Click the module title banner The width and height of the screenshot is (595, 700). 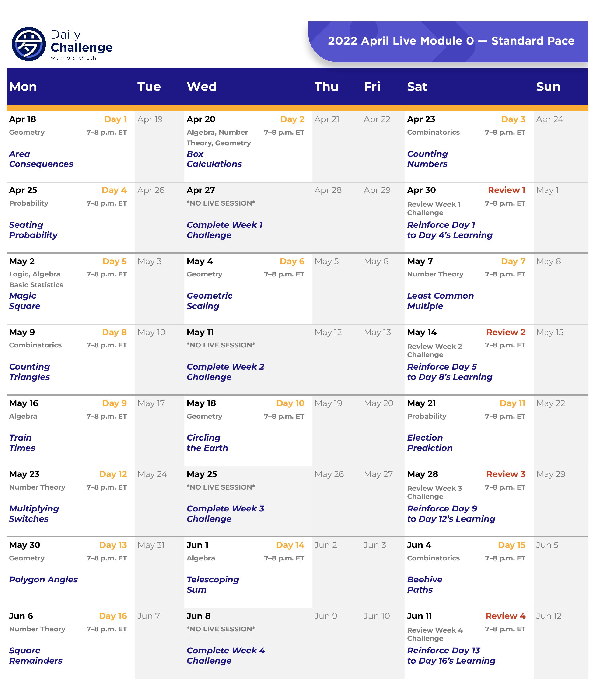coord(451,41)
